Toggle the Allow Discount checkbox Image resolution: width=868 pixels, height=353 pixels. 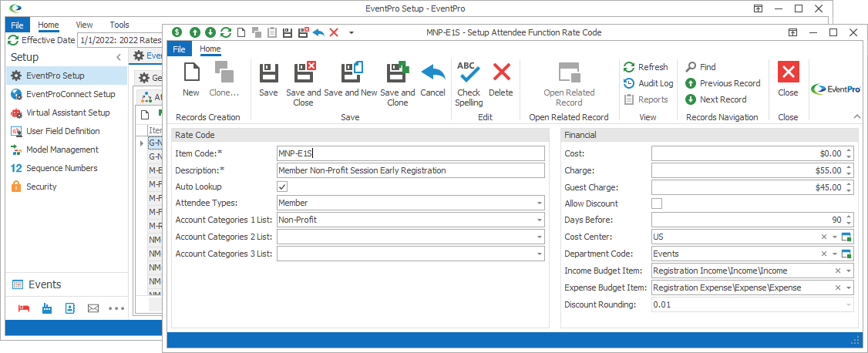coord(657,203)
